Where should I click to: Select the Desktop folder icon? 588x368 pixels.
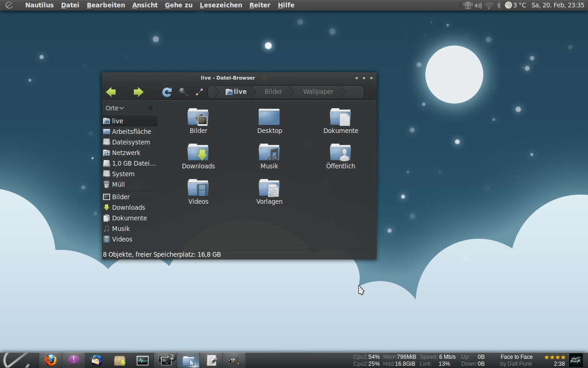(x=269, y=117)
